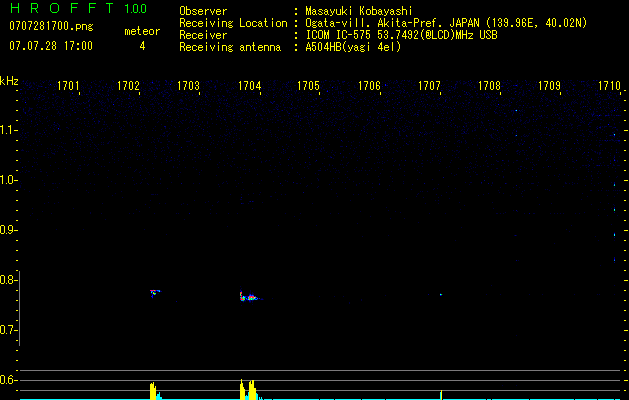Screen dimensions: 629x400
Task: Click the 0.6 kHz frequency axis label
Action: (7, 380)
